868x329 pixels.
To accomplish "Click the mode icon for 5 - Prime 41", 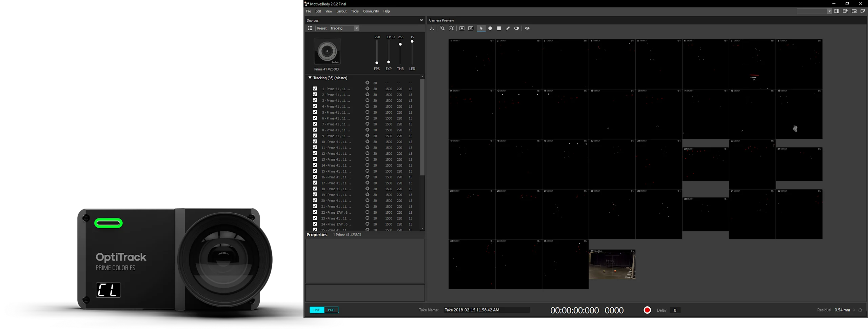I will (367, 112).
